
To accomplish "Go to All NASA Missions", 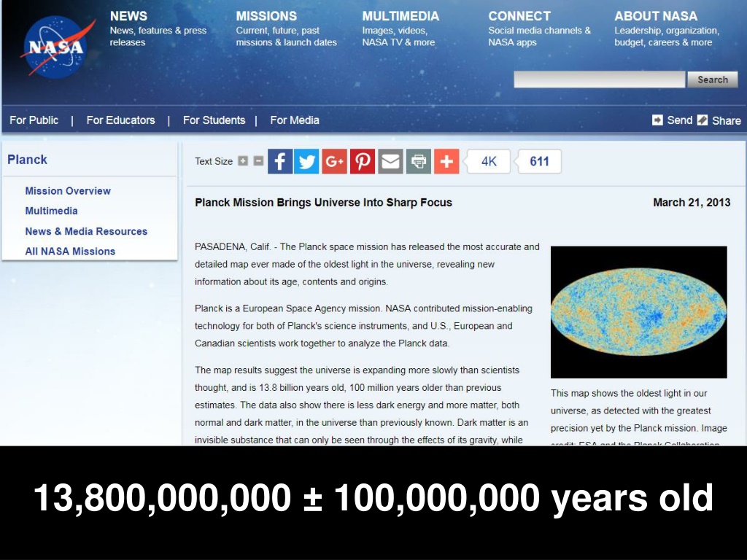I will [x=70, y=252].
